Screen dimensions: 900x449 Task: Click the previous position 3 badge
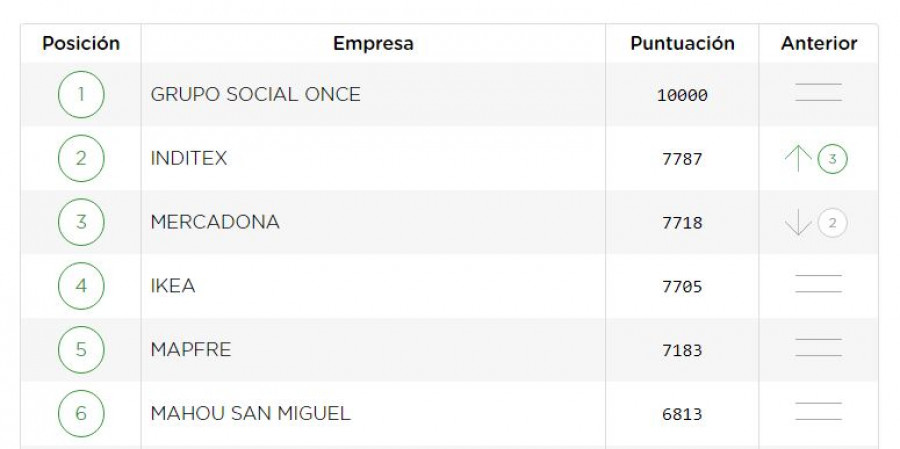[832, 159]
